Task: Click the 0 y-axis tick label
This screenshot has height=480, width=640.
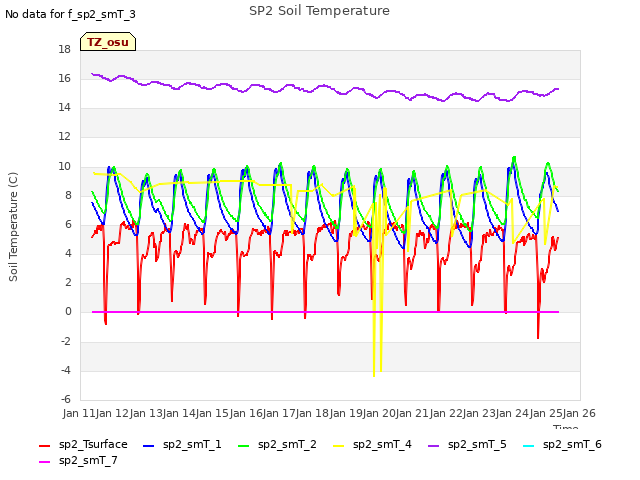Action: click(68, 312)
